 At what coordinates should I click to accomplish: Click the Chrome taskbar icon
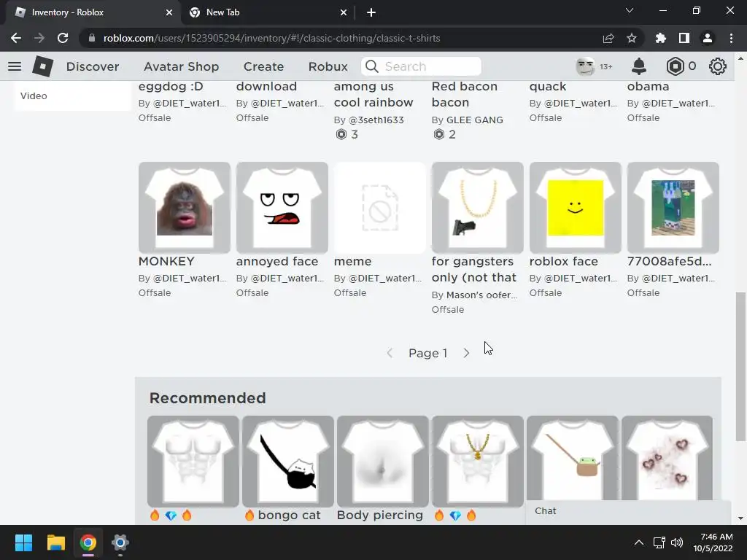[x=88, y=542]
